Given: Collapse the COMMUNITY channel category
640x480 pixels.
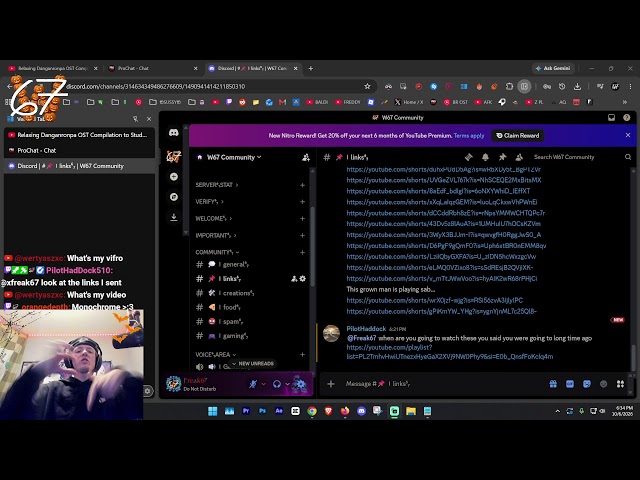Looking at the screenshot, I should pyautogui.click(x=217, y=252).
